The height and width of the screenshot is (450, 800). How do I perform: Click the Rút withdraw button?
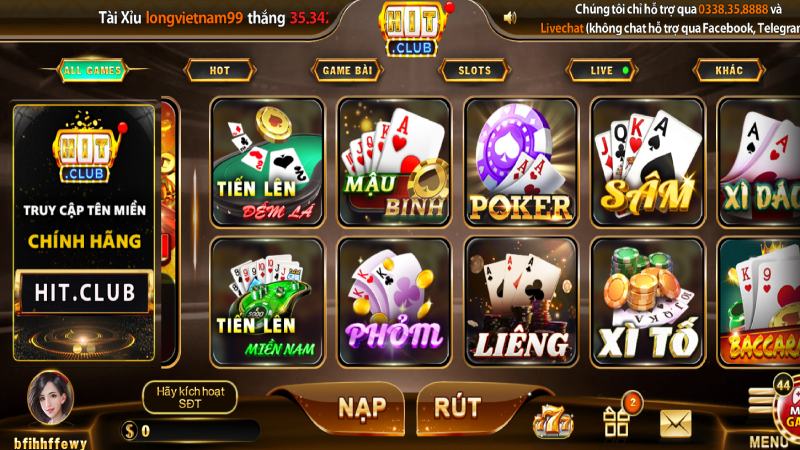pyautogui.click(x=457, y=408)
